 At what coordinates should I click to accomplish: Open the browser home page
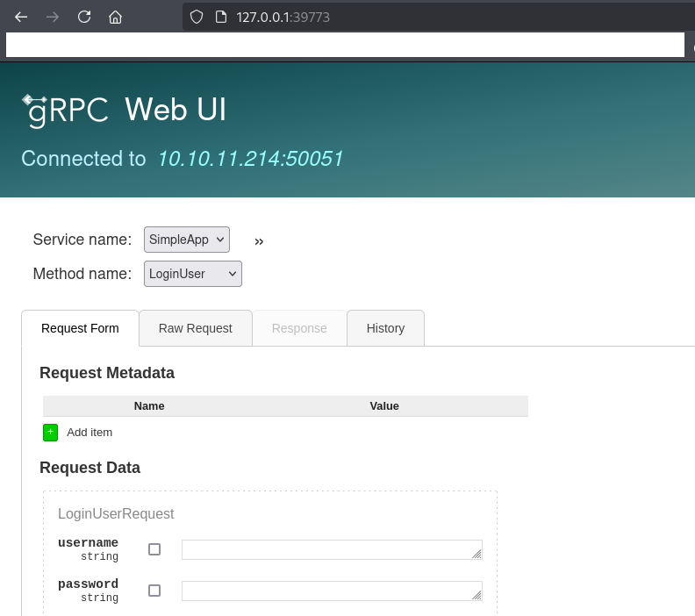[x=115, y=17]
